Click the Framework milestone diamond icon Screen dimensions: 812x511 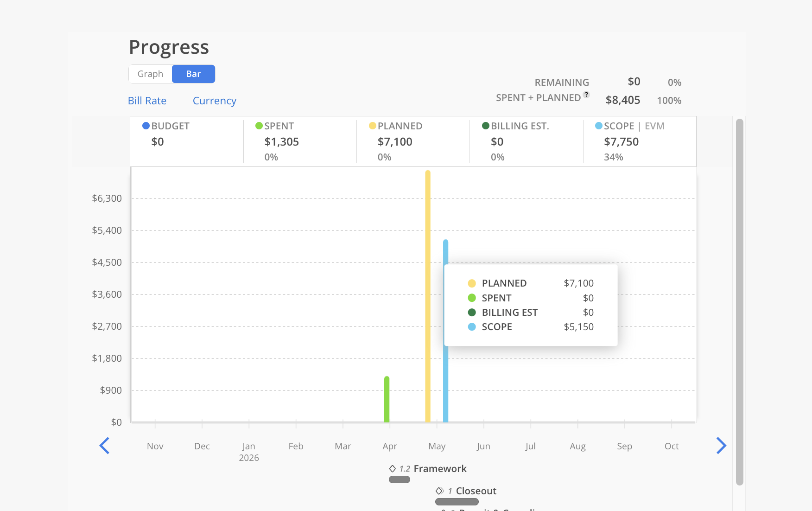(x=393, y=469)
